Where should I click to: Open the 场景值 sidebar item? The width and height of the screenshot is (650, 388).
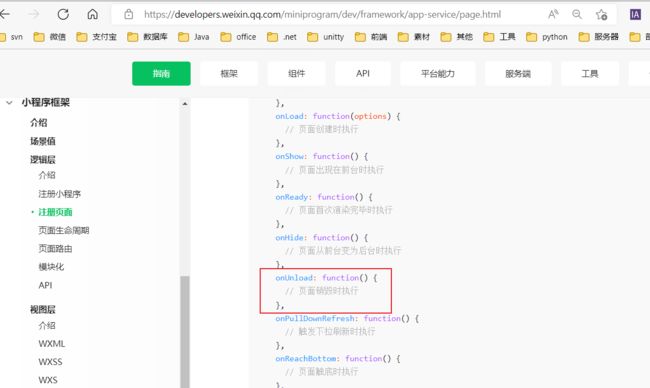click(x=43, y=141)
